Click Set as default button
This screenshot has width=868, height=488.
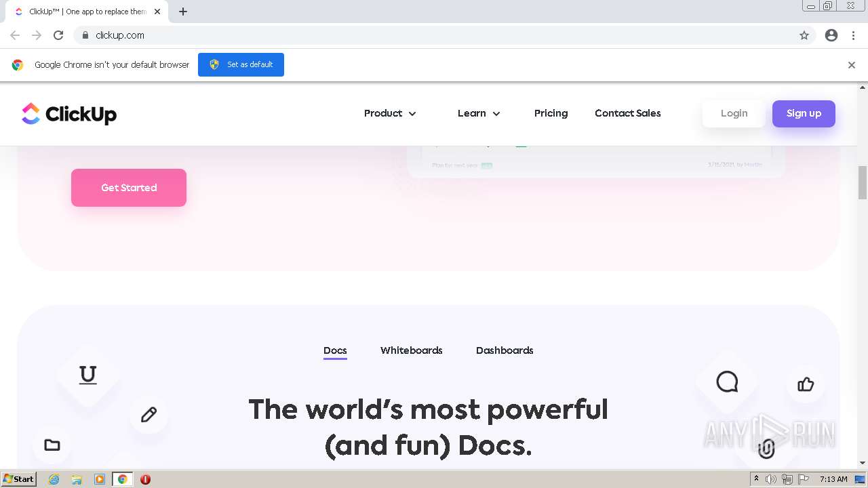click(241, 65)
